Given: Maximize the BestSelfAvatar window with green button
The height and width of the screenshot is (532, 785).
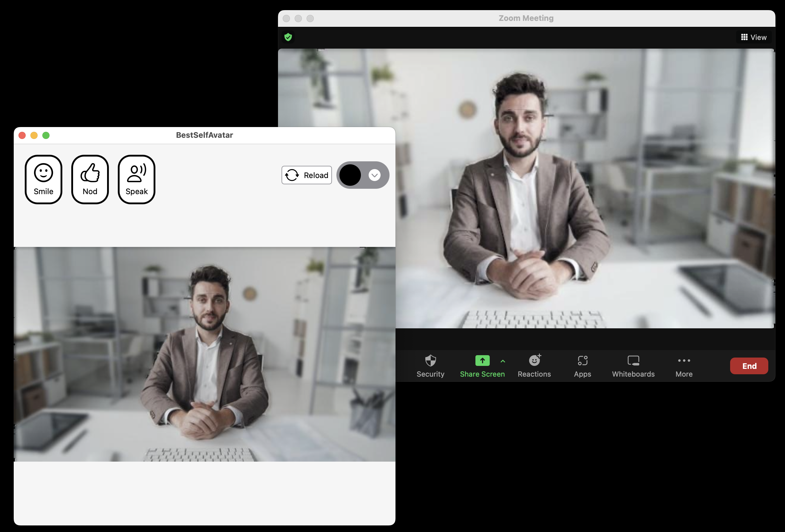Looking at the screenshot, I should click(x=46, y=135).
